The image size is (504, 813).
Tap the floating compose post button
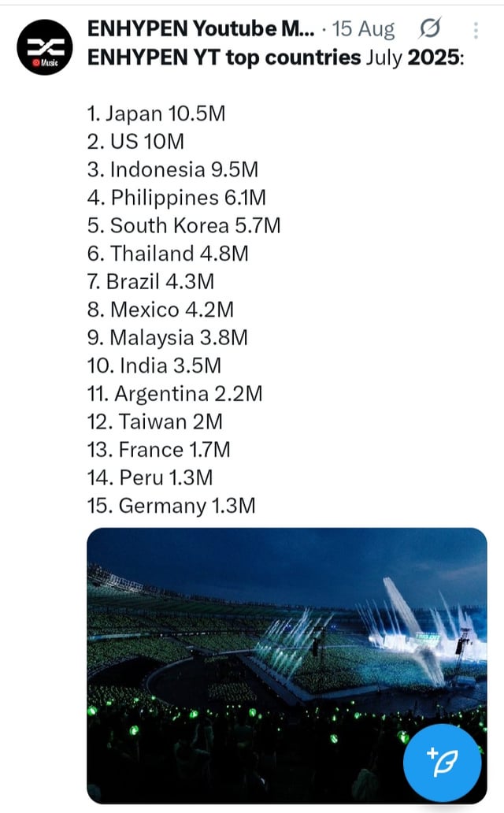coord(442,763)
